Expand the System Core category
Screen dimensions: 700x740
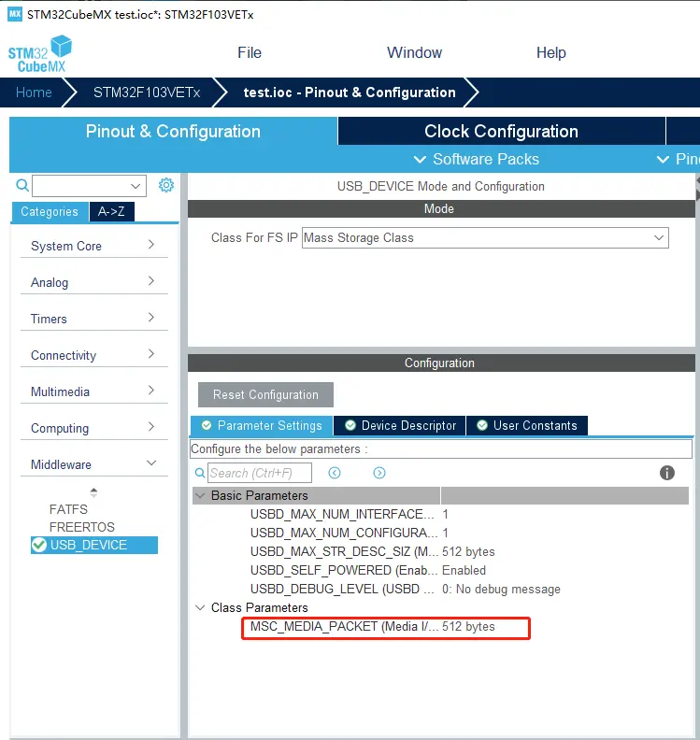(151, 245)
